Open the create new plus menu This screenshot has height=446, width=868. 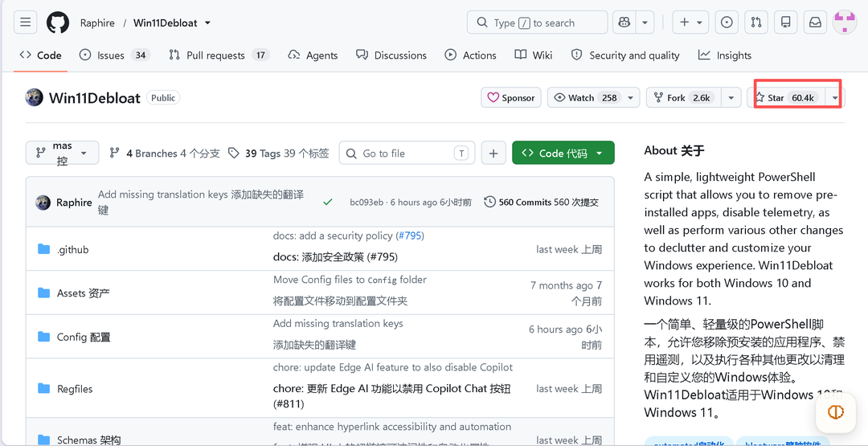[x=690, y=23]
